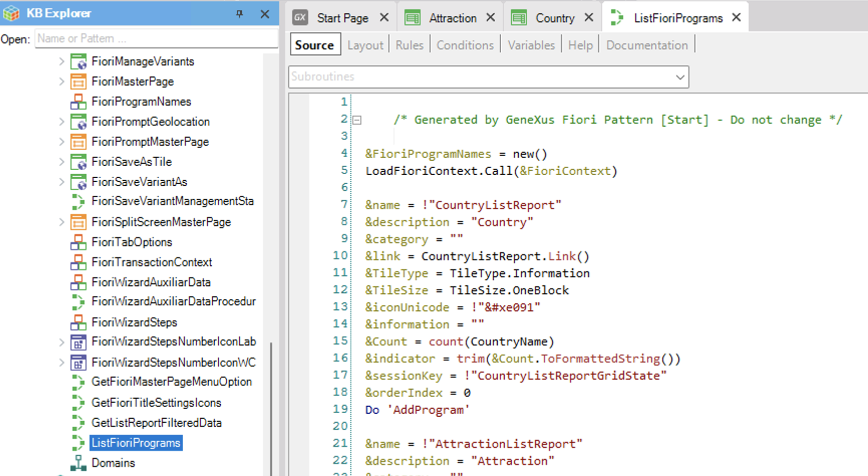Image resolution: width=868 pixels, height=476 pixels.
Task: Expand the FioriSplitScreenMasterPage node
Action: click(x=61, y=222)
